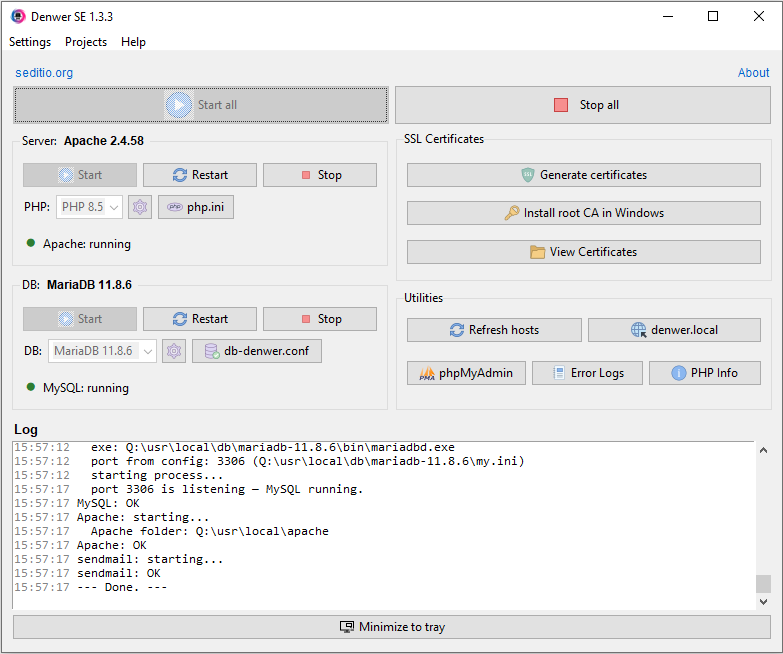Visit the seditio.org link
The image size is (783, 654).
[44, 73]
